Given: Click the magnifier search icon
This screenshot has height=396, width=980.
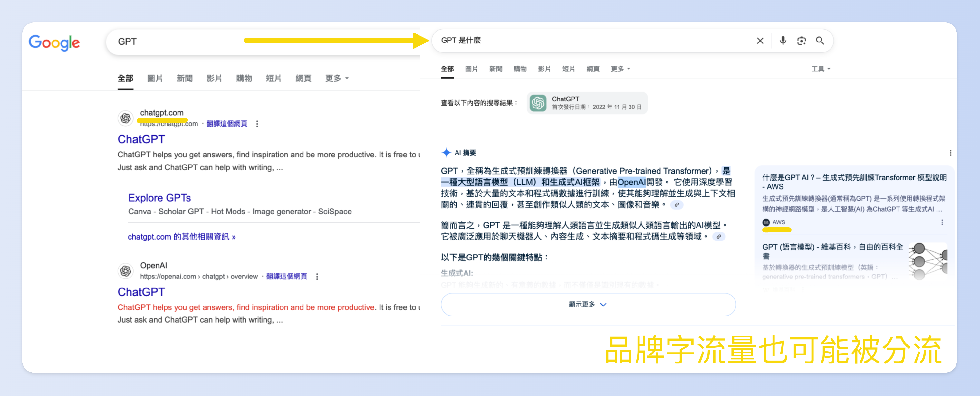Looking at the screenshot, I should [x=820, y=41].
